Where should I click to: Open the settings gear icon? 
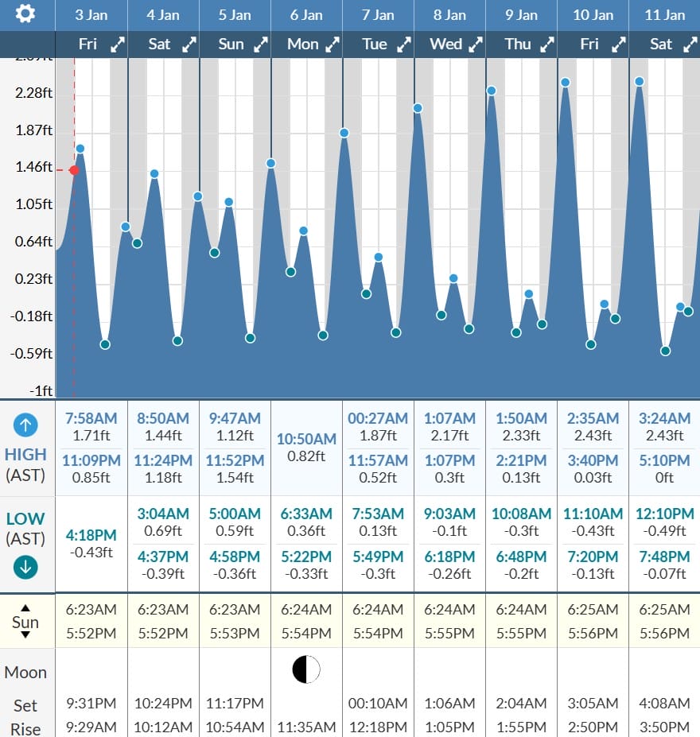pyautogui.click(x=25, y=14)
